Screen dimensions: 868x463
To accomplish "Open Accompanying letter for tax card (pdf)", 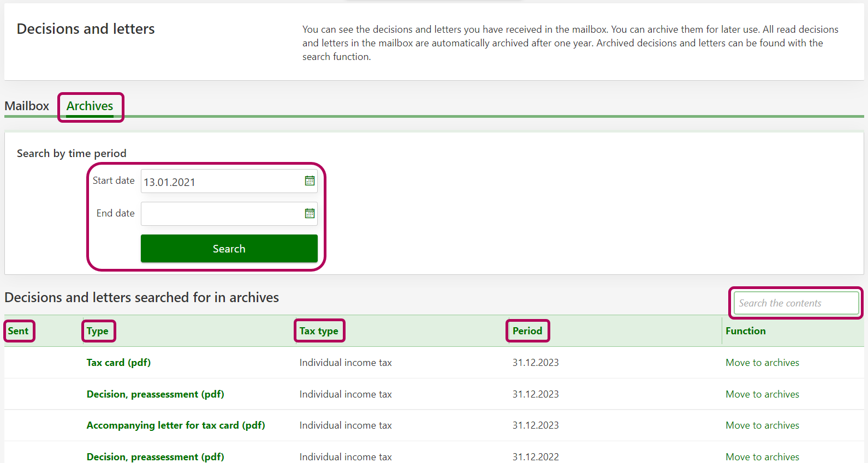I will tap(176, 425).
